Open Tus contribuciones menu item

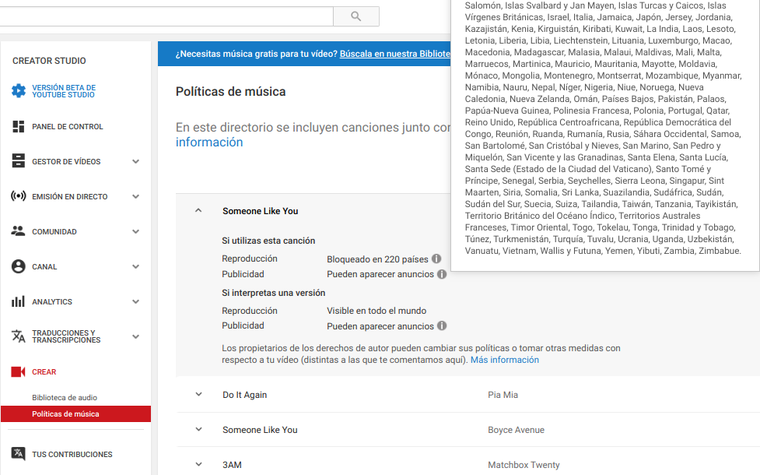click(x=72, y=454)
